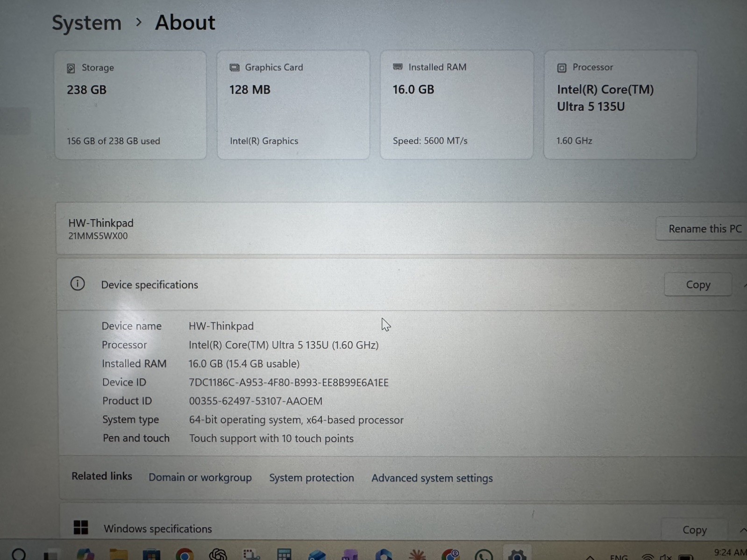
Task: Click the 'Related links' label
Action: (102, 476)
